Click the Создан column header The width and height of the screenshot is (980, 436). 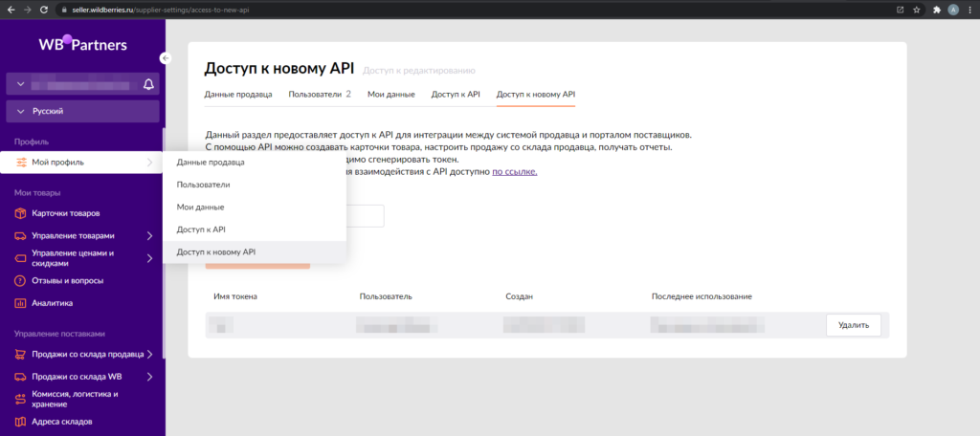520,296
